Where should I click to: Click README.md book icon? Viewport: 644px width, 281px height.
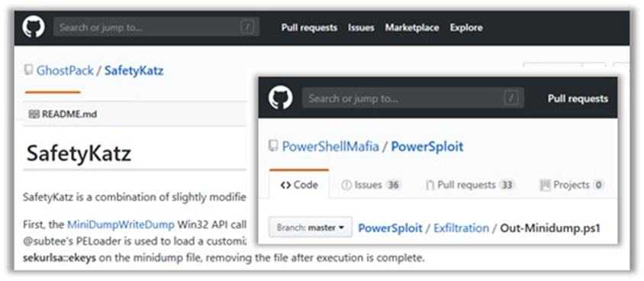pos(34,115)
